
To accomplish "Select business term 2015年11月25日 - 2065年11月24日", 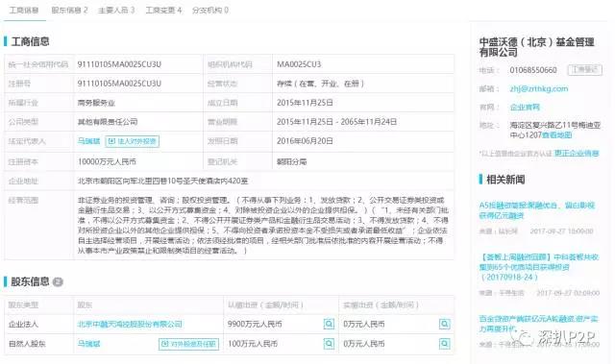I will tap(336, 122).
